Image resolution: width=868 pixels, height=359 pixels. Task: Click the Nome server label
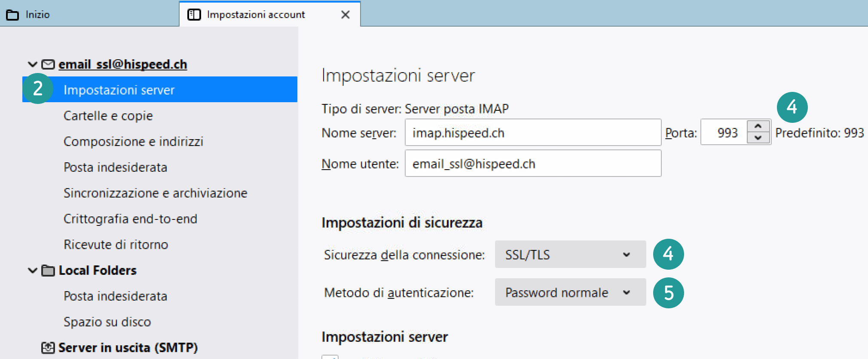click(x=359, y=133)
